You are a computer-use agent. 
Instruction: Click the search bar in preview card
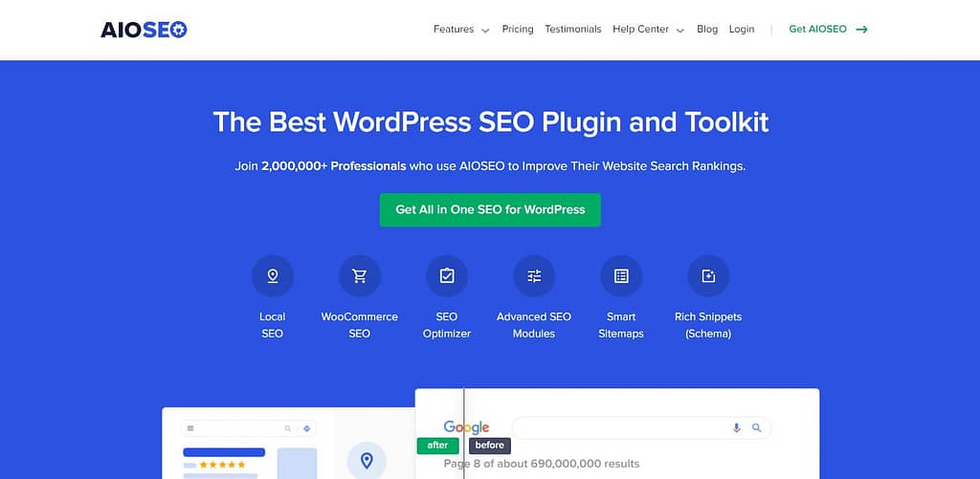click(248, 428)
